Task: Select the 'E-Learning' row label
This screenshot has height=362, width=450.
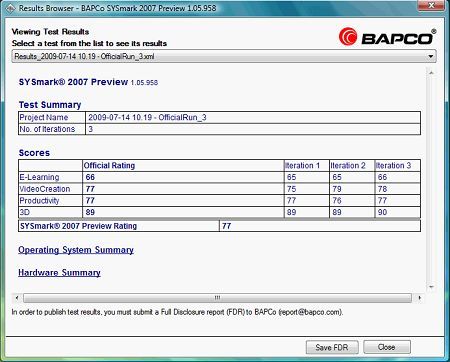Action: 39,177
